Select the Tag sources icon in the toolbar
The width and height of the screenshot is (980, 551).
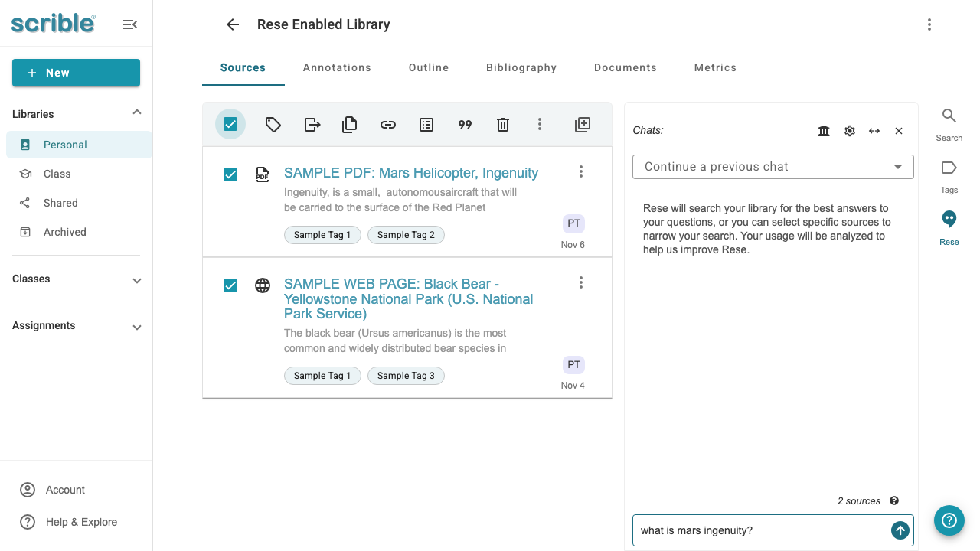tap(273, 124)
